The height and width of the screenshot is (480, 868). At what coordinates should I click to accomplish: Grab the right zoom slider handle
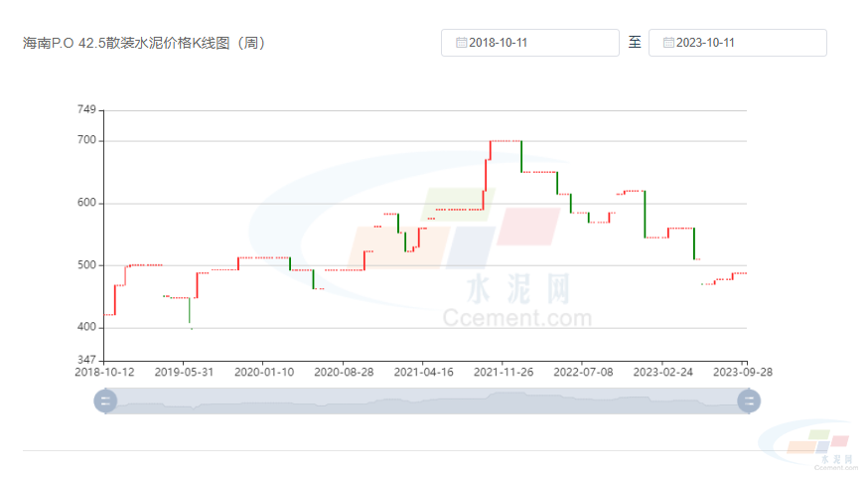coord(749,400)
